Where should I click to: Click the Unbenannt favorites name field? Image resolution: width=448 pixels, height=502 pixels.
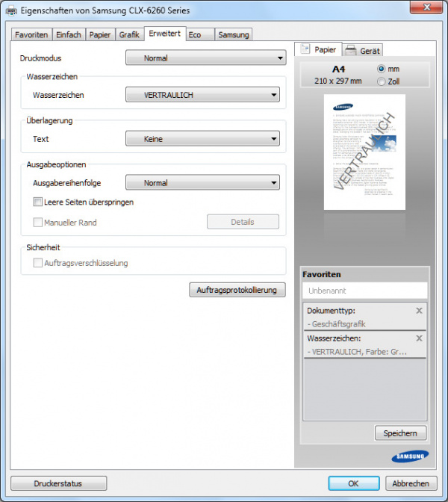click(364, 291)
